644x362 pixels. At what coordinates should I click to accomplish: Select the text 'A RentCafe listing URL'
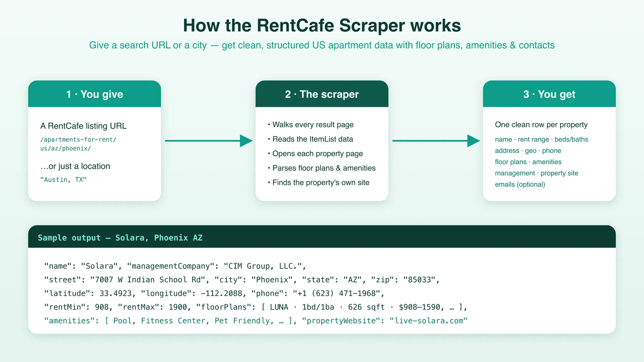83,126
